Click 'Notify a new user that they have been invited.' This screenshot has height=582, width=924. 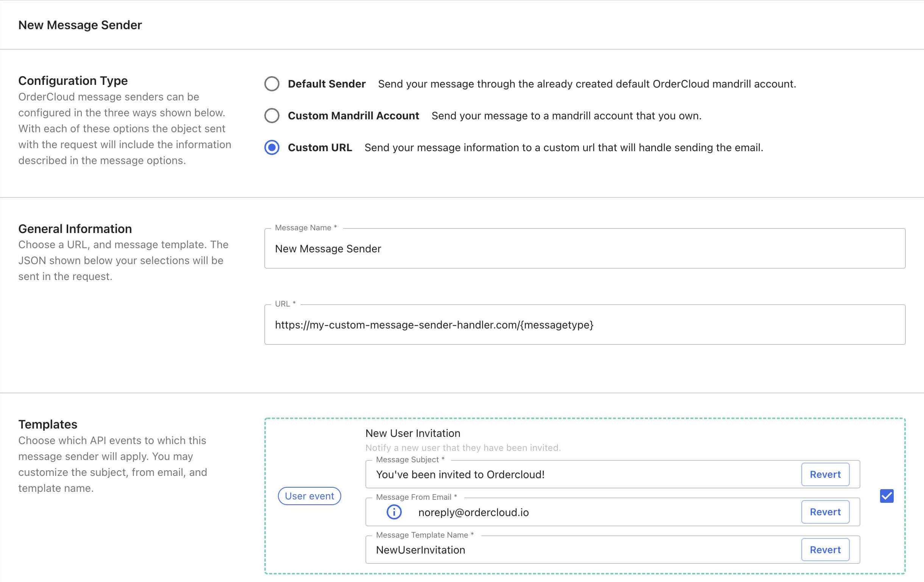pyautogui.click(x=463, y=447)
